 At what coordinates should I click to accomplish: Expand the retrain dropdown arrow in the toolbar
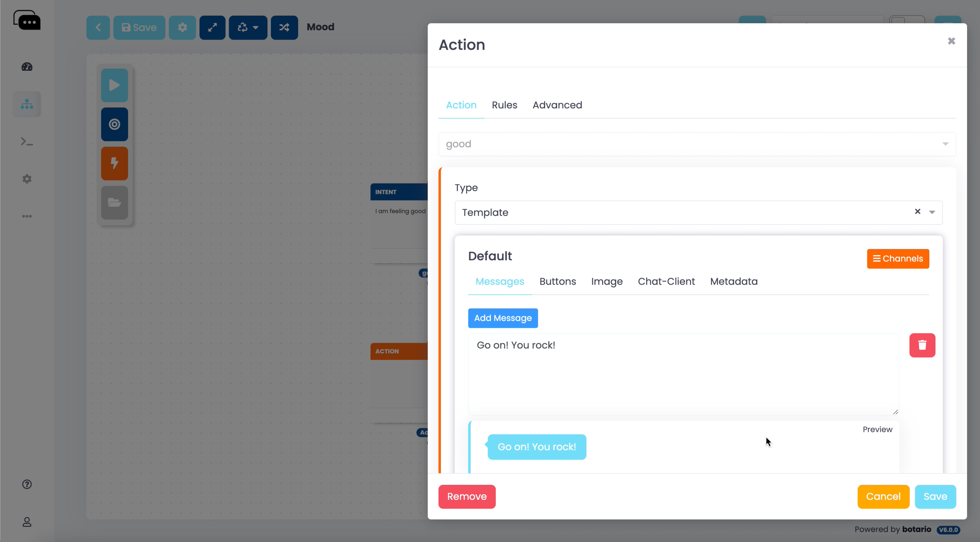255,27
